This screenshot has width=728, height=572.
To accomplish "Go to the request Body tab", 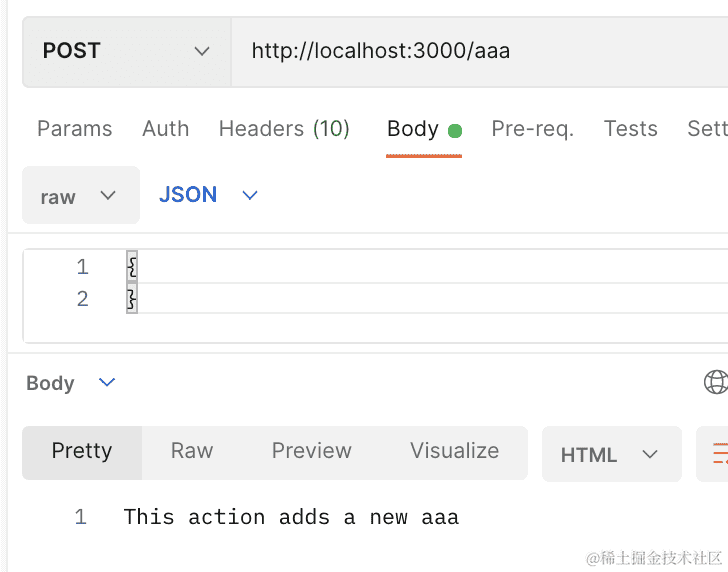I will click(x=413, y=129).
